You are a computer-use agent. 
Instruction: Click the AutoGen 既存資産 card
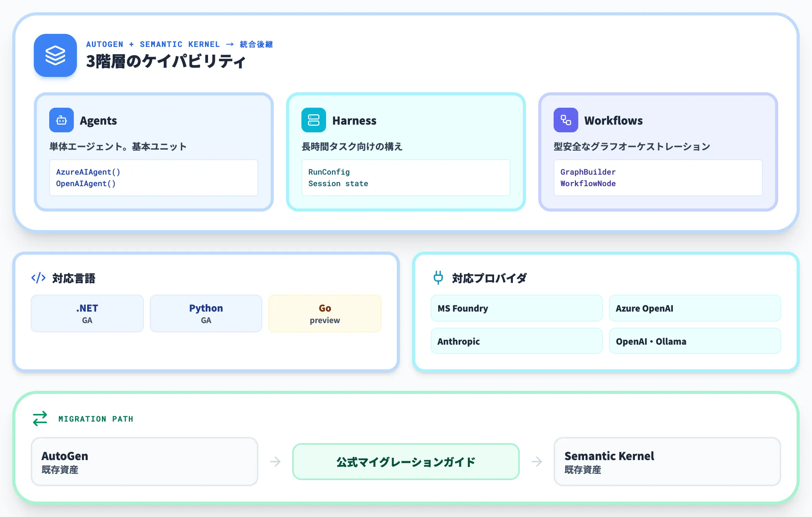coord(145,462)
